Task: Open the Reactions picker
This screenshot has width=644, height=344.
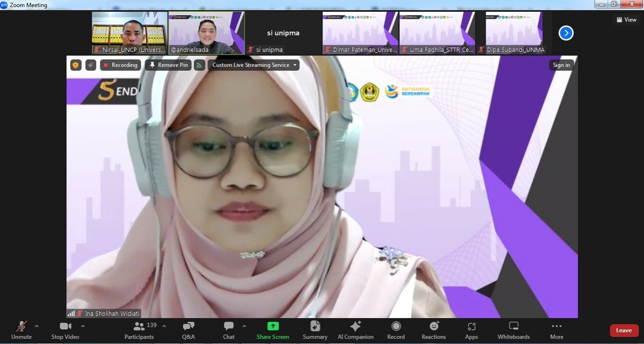Action: (434, 330)
